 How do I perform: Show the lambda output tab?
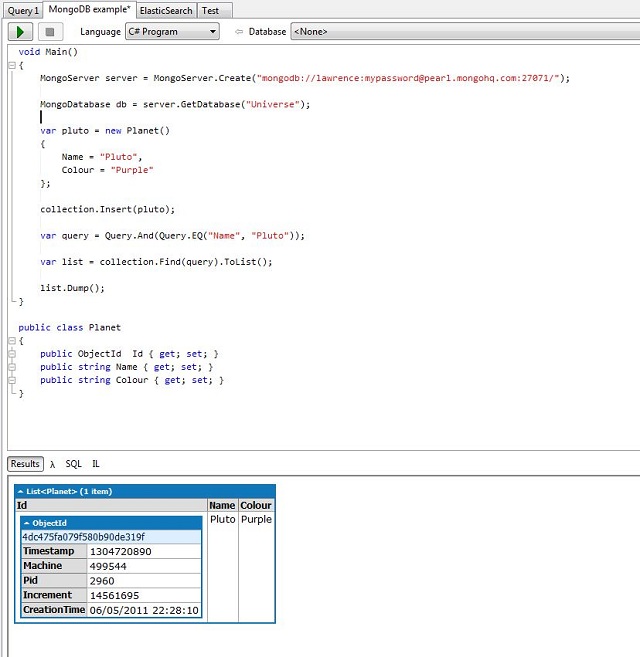(x=52, y=464)
